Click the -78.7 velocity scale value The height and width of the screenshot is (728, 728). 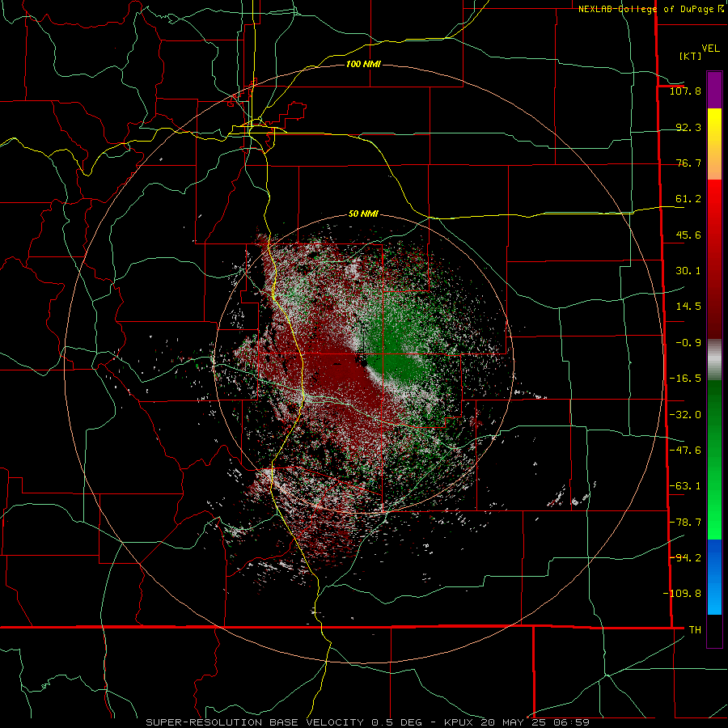(x=685, y=523)
